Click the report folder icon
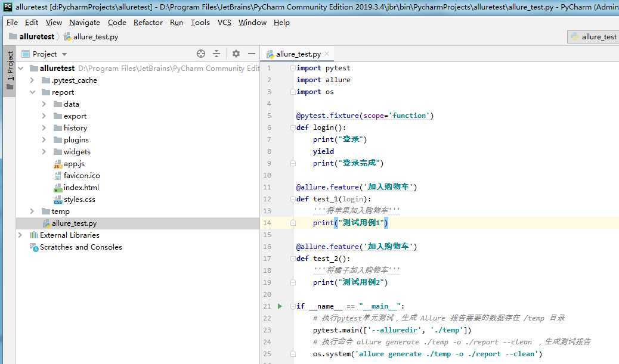619x364 pixels. [46, 92]
